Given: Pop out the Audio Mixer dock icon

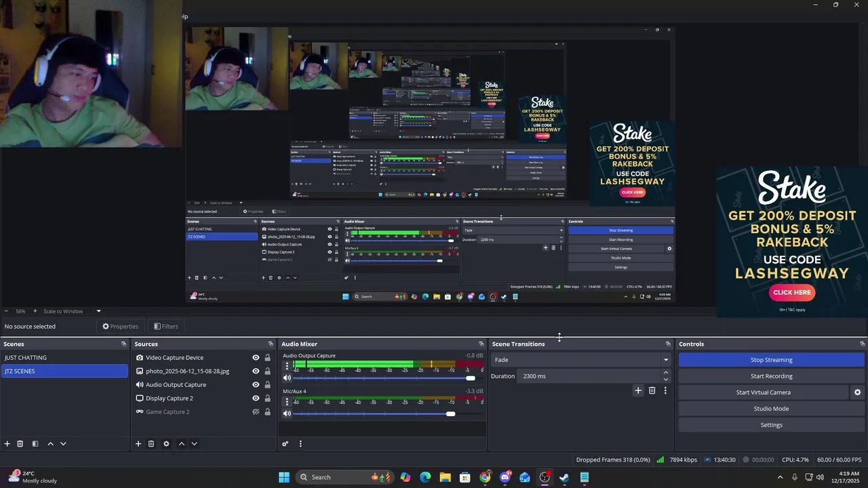Looking at the screenshot, I should tap(481, 344).
